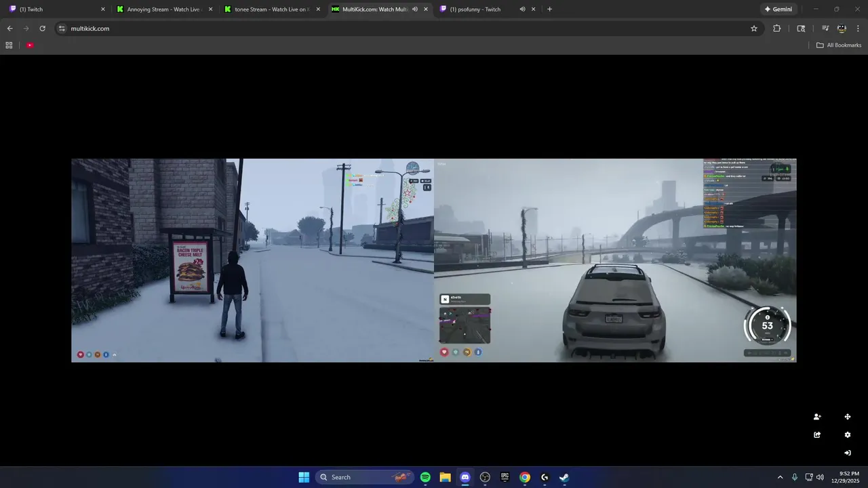Bookmark this page with the star icon

point(754,28)
